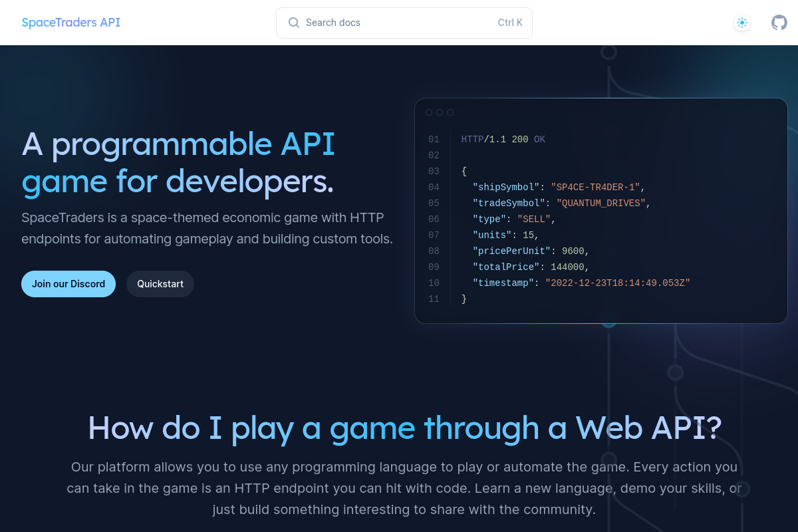Focus the Search docs field

click(x=404, y=23)
